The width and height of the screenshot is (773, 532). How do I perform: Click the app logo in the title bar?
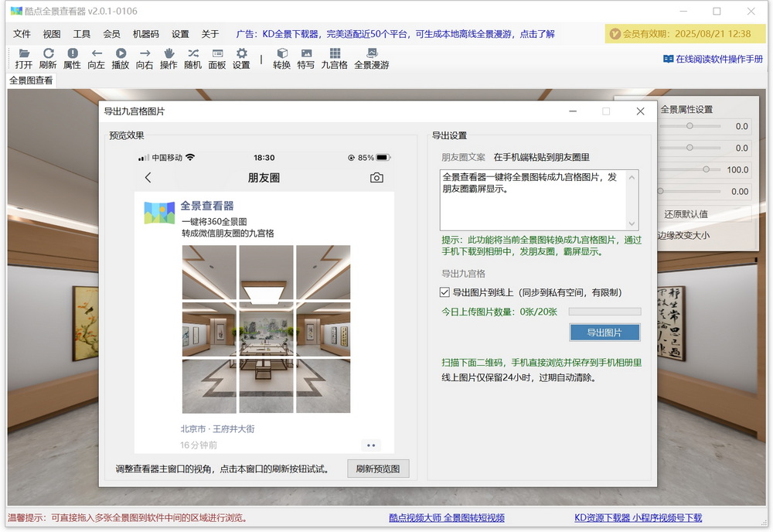16,11
